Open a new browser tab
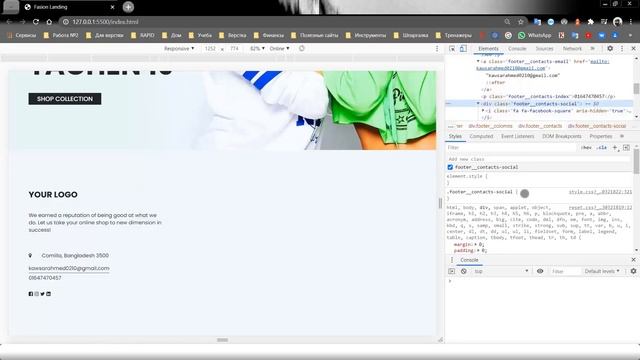 click(128, 7)
